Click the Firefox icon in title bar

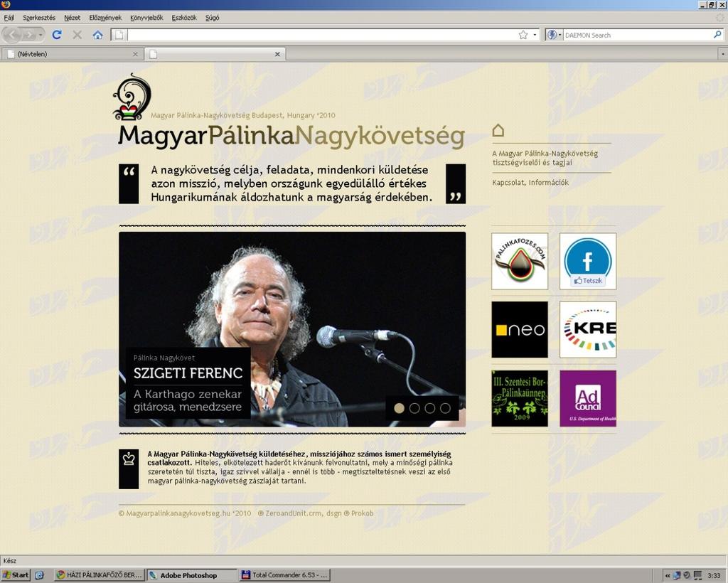tap(6, 5)
